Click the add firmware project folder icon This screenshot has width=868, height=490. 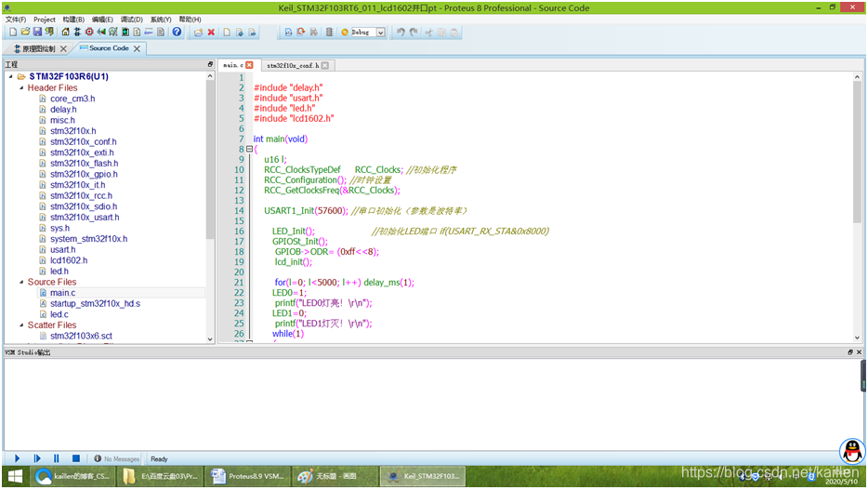(x=198, y=33)
